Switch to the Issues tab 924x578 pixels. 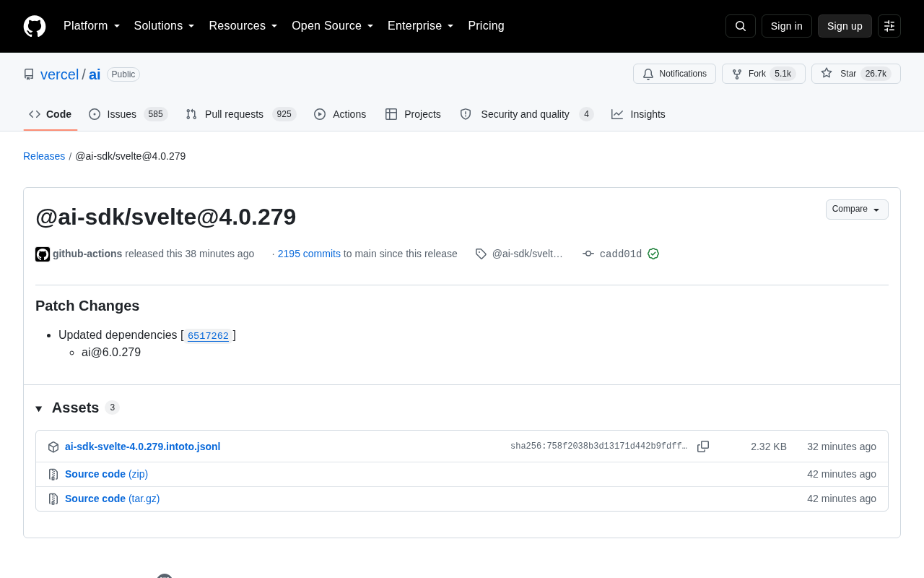point(128,114)
